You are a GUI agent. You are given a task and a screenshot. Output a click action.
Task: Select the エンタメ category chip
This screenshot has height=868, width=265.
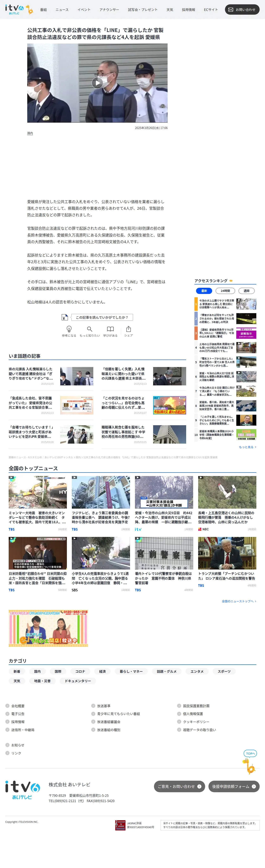click(x=197, y=671)
